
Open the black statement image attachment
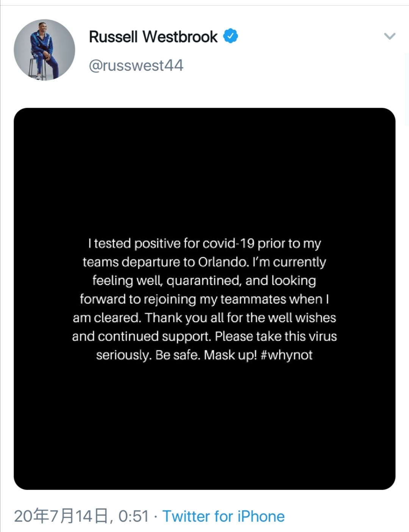(204, 299)
